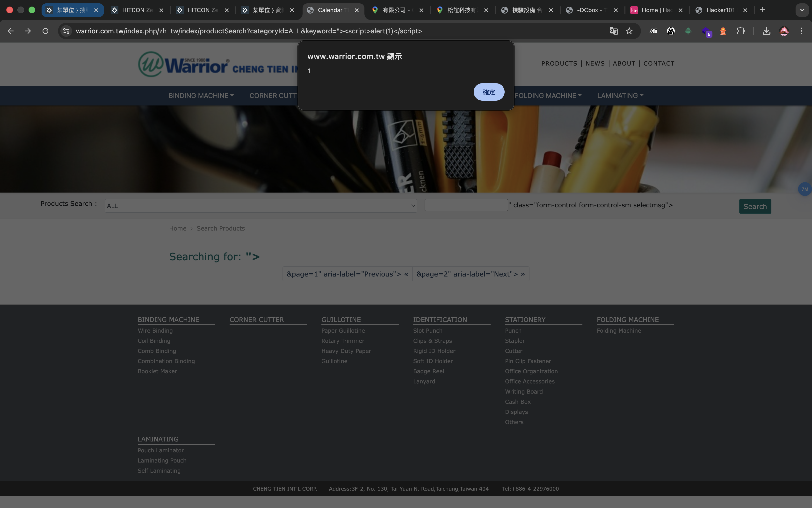Open ABOUT in top navigation

tap(624, 63)
